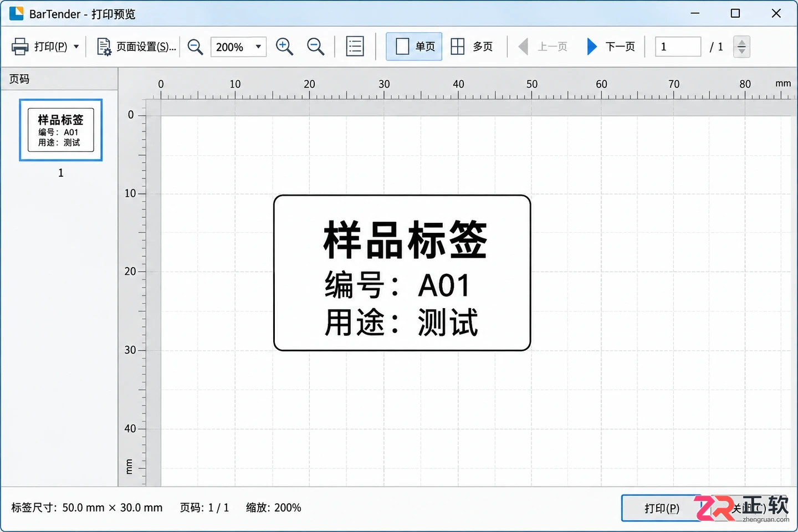
Task: Click the 编号: A01 line in the preview
Action: [x=397, y=285]
